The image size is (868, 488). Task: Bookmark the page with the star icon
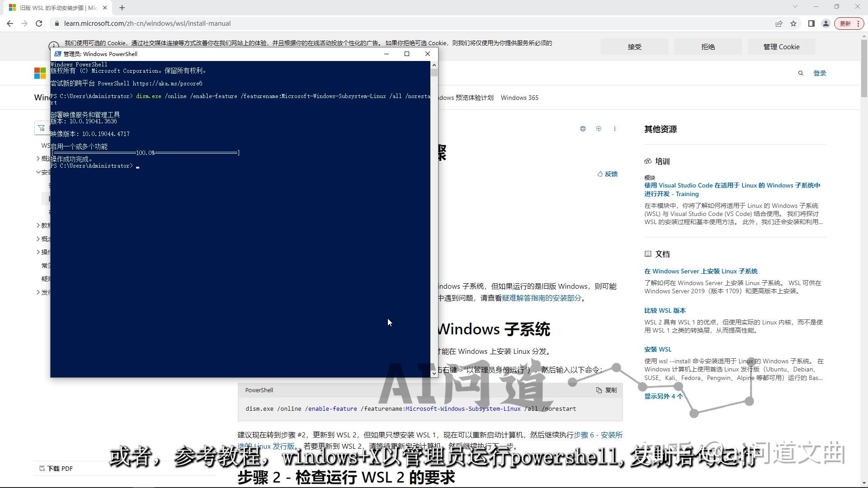pos(794,23)
